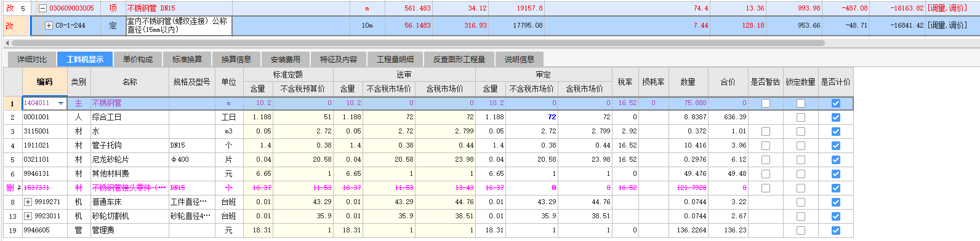Click the 编码 column header
The image size is (980, 241).
[x=44, y=82]
